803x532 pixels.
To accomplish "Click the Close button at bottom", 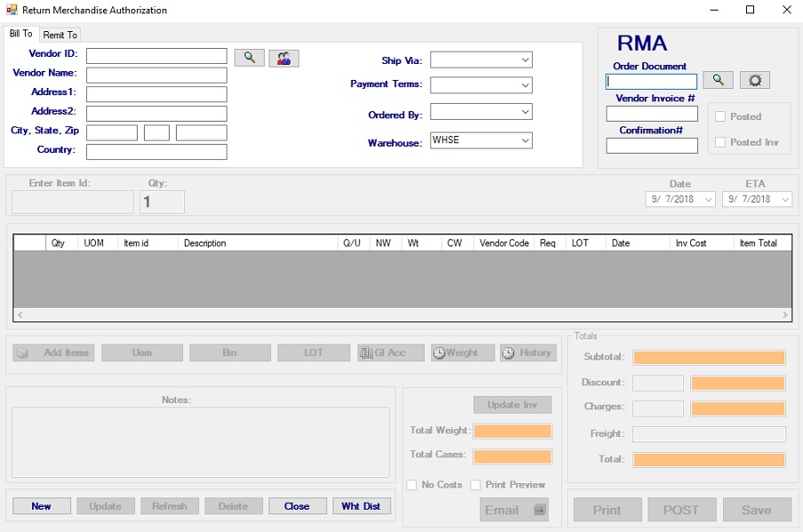I will pyautogui.click(x=297, y=506).
